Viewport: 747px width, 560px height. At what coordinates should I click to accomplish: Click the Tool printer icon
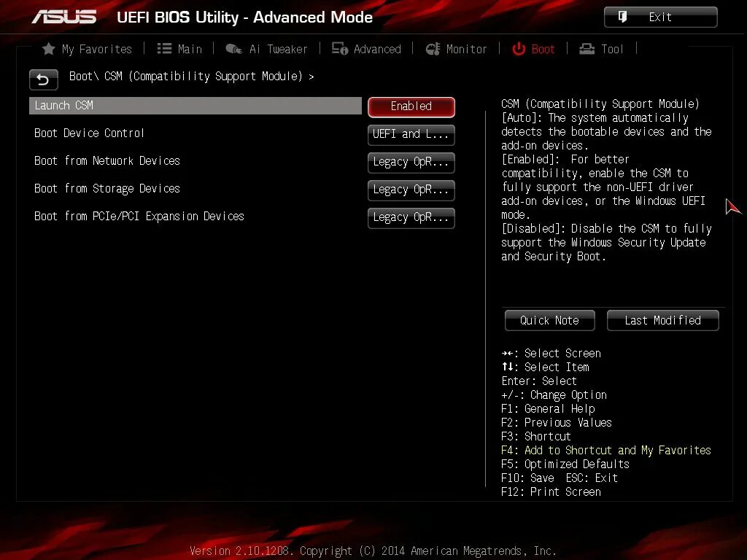(x=587, y=49)
